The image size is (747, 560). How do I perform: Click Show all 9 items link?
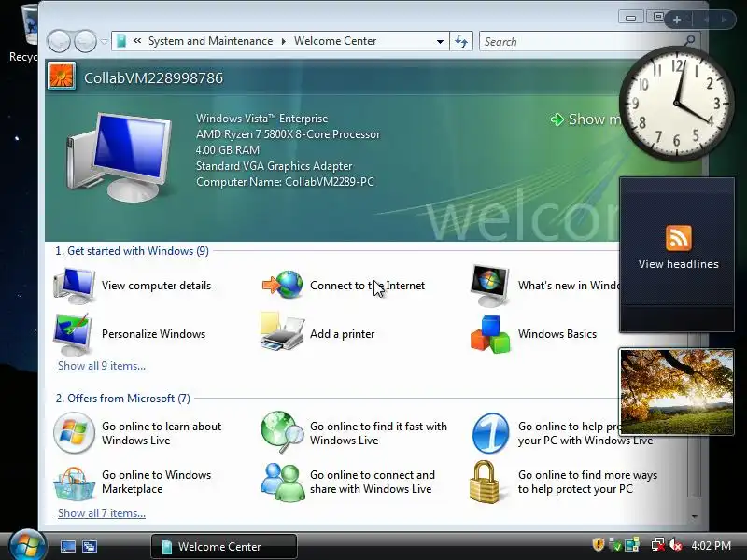coord(102,366)
